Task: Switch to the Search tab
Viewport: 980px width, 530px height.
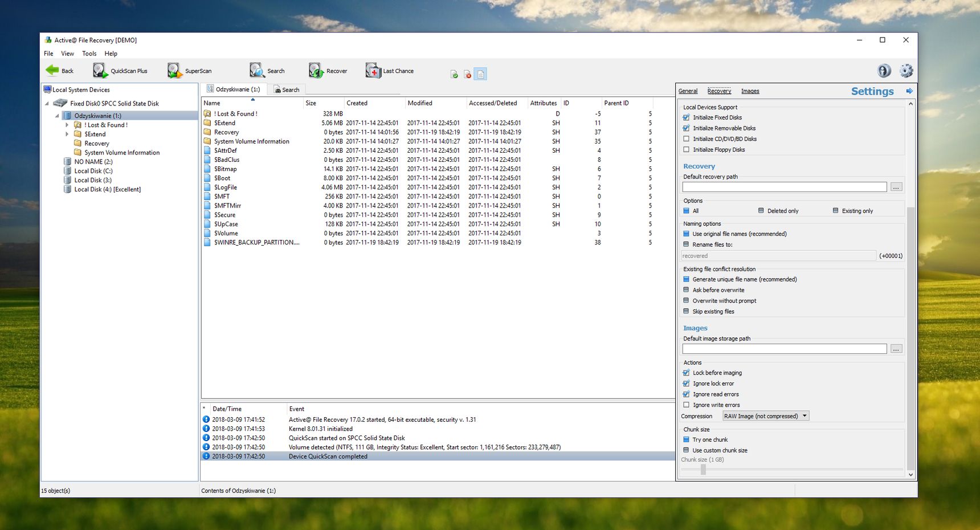Action: coord(287,90)
